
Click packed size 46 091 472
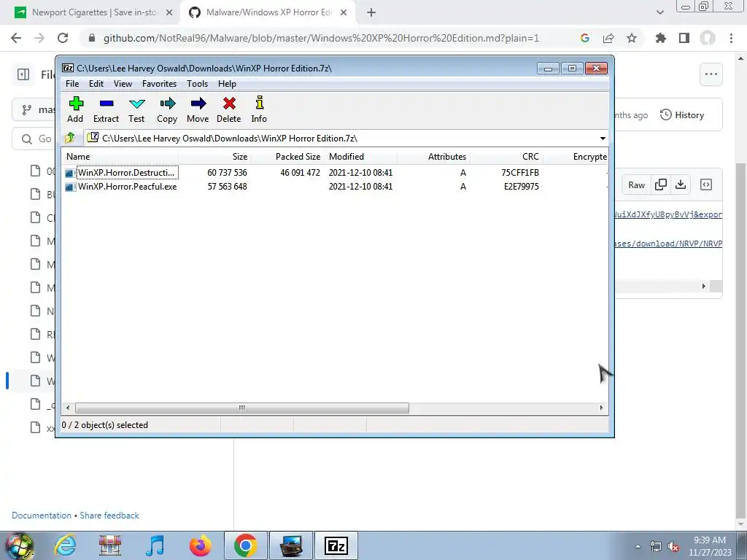tap(300, 172)
